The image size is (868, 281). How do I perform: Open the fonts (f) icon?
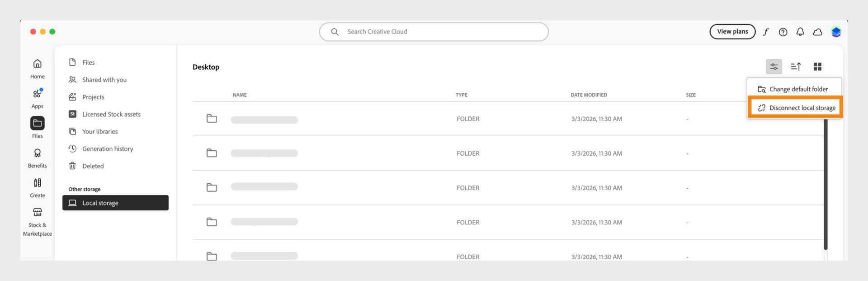pyautogui.click(x=766, y=32)
